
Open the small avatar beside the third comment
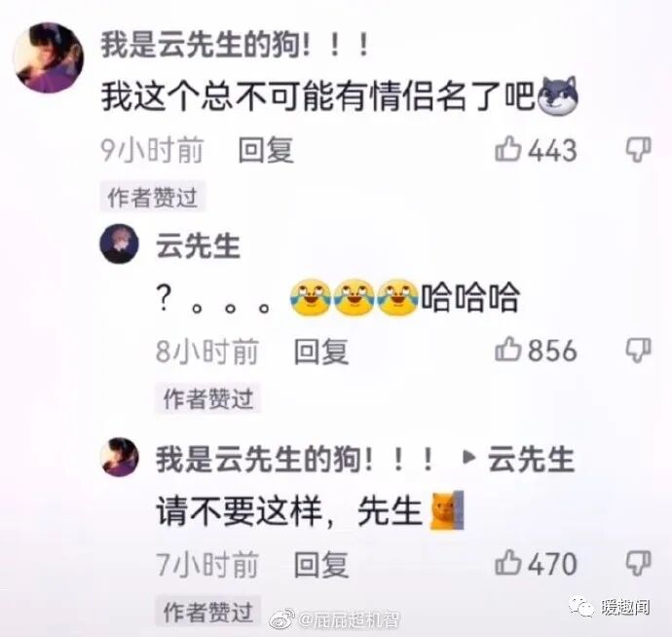pyautogui.click(x=119, y=457)
